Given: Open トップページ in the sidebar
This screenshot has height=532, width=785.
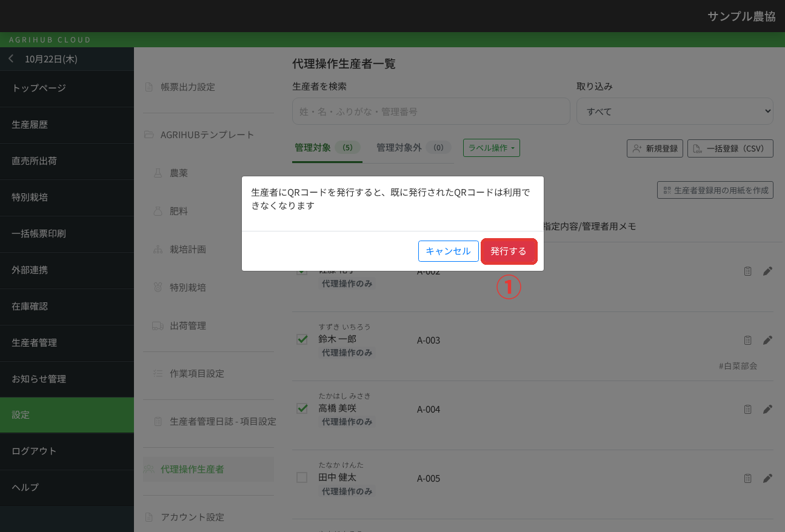Looking at the screenshot, I should (x=67, y=88).
